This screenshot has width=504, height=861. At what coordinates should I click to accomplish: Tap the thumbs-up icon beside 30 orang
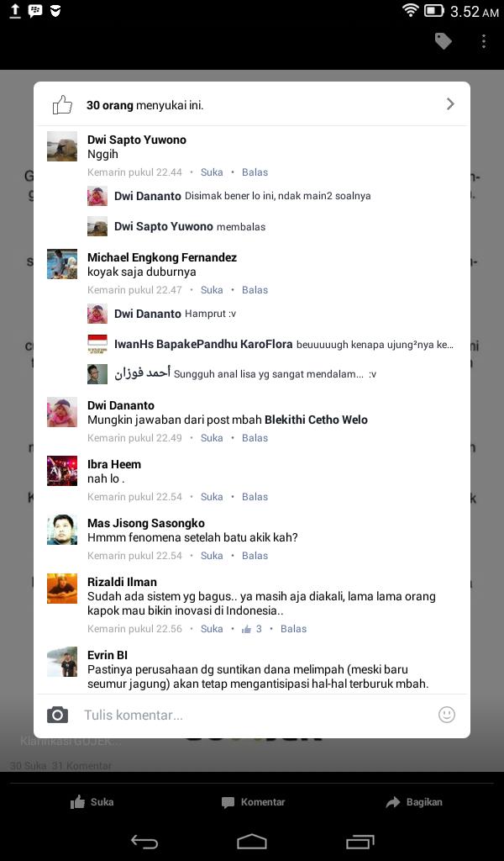tap(62, 104)
